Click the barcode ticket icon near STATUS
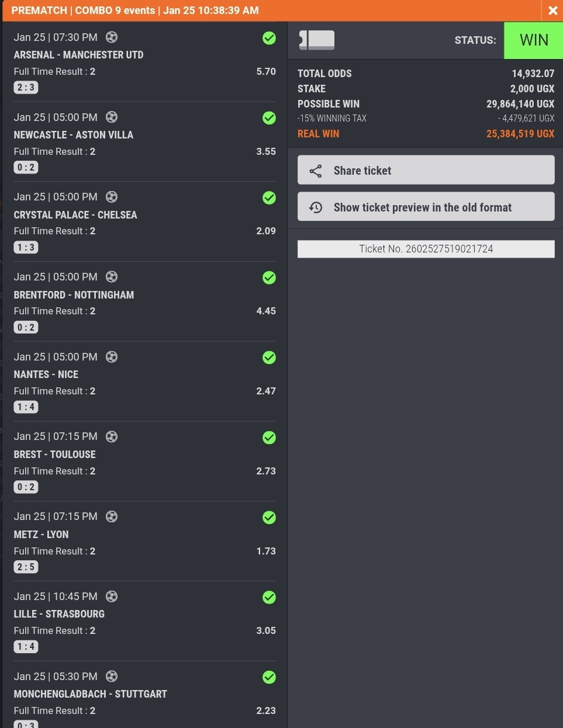The height and width of the screenshot is (728, 563). [x=316, y=40]
